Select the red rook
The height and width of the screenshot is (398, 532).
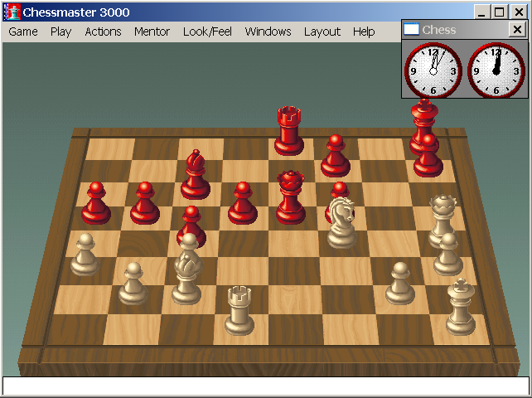click(289, 131)
